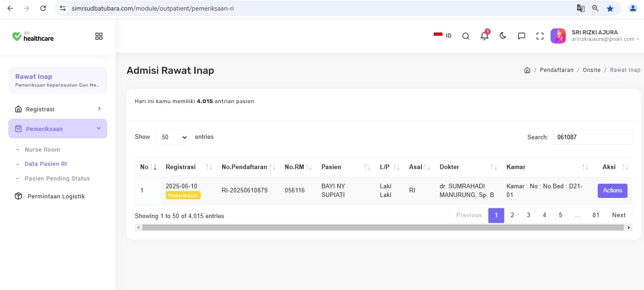Select Data Pasien RI submenu
Image resolution: width=644 pixels, height=290 pixels.
pos(46,164)
